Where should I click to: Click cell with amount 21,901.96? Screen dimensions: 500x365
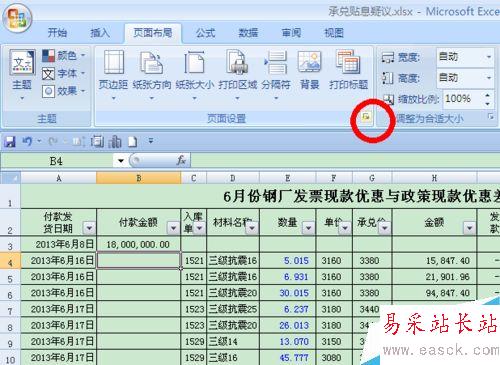click(434, 277)
